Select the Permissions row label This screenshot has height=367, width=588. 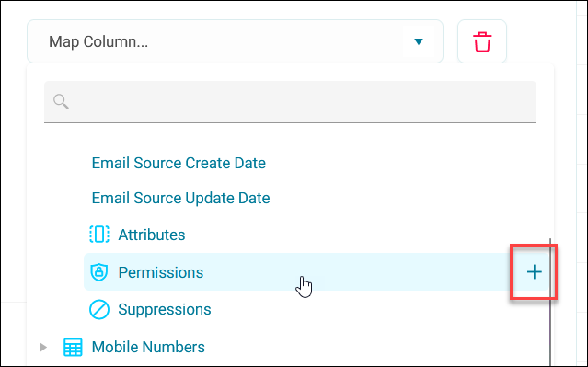tap(160, 272)
